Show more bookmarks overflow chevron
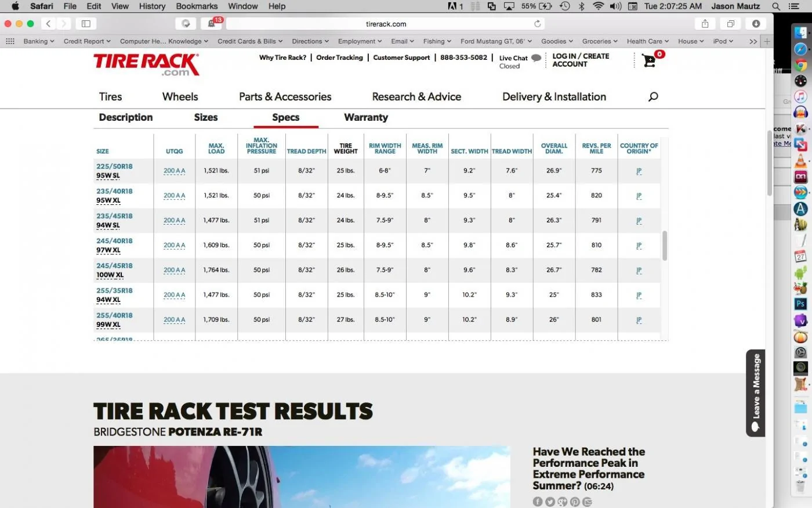 753,41
